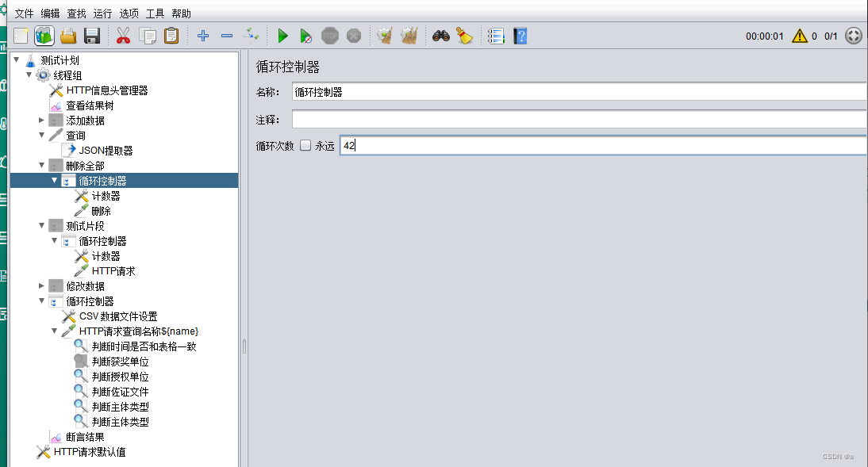
Task: Click Start no pauses icon
Action: click(305, 36)
